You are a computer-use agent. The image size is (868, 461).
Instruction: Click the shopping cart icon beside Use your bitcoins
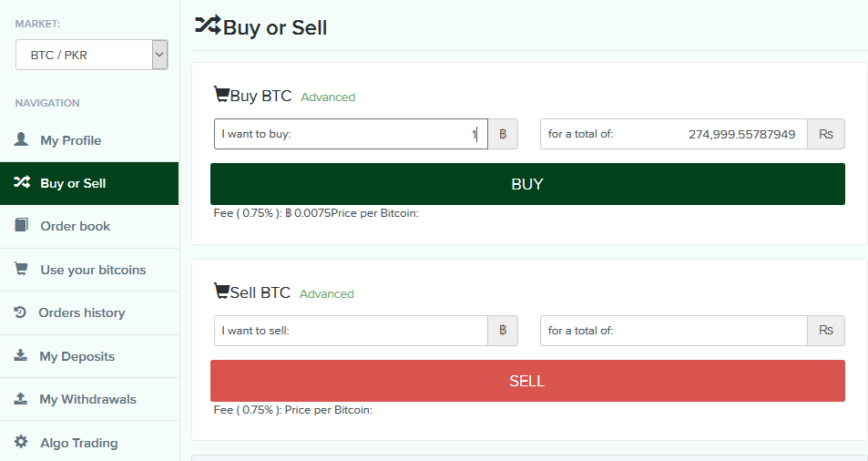click(21, 269)
